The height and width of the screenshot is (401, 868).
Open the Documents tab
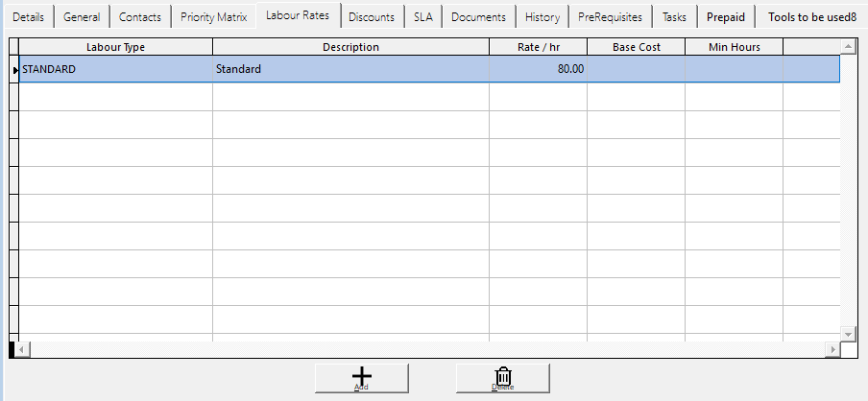(478, 17)
